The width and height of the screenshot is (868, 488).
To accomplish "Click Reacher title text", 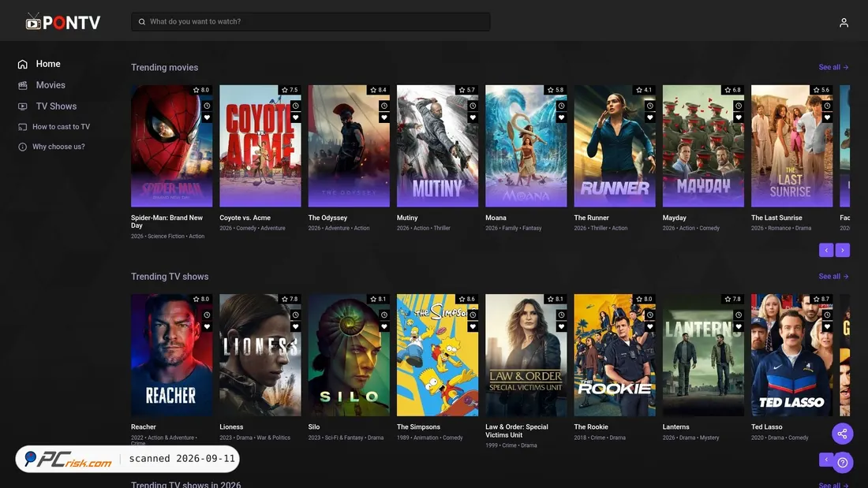I will (144, 427).
